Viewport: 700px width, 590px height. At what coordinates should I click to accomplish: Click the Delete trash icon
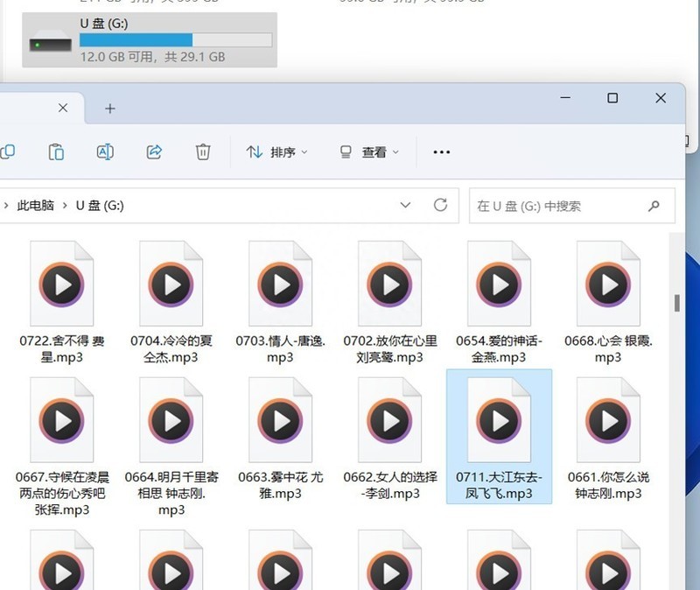[x=203, y=151]
